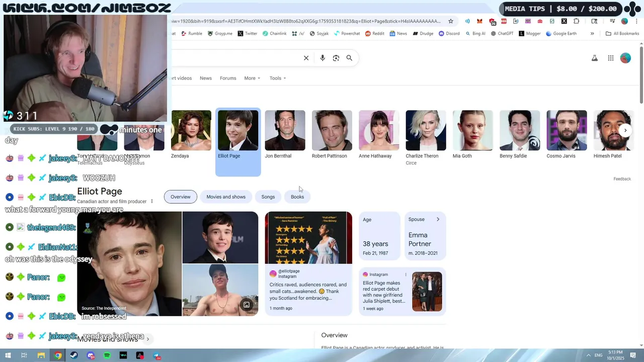Select Charlize Theron cast card
This screenshot has width=644, height=362.
point(426,137)
